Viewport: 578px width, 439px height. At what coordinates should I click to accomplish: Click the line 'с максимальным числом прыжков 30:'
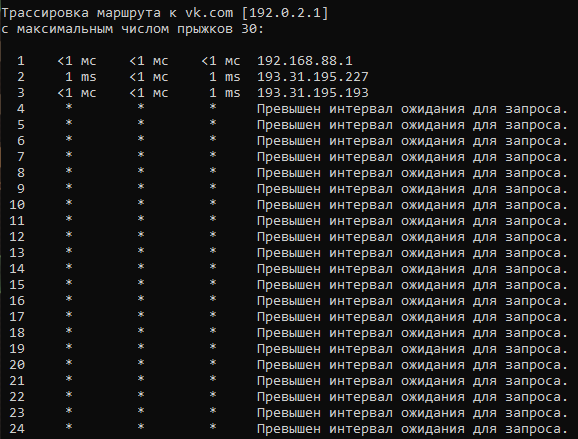pos(133,29)
